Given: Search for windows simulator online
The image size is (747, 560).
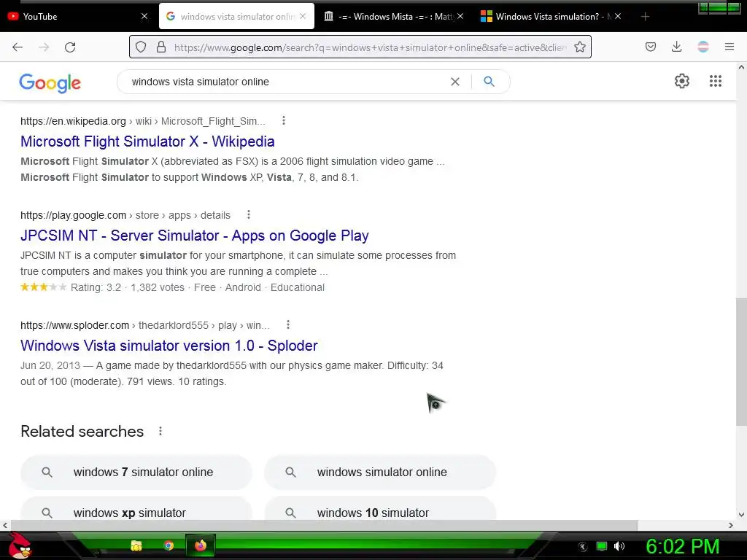Looking at the screenshot, I should coord(380,472).
